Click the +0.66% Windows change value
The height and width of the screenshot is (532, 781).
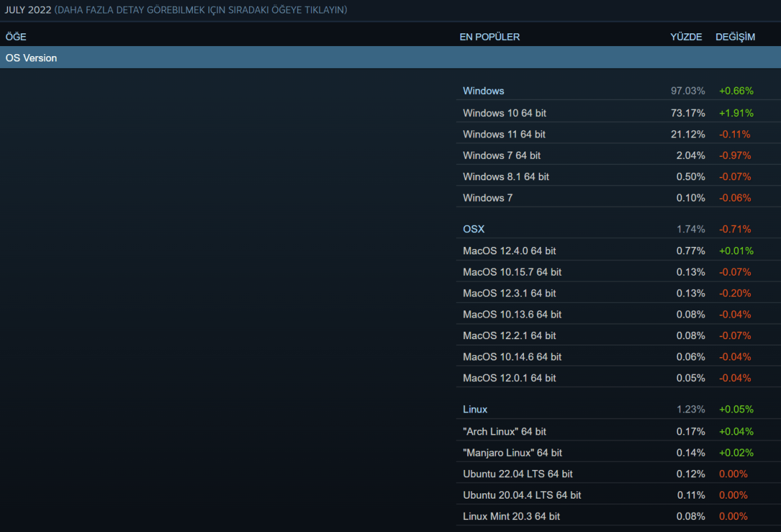pos(736,91)
